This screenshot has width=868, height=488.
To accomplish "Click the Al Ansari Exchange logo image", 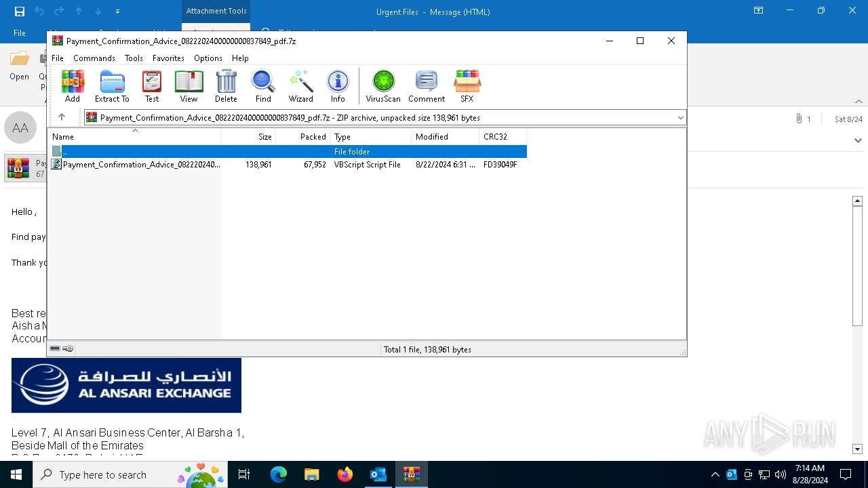I will click(x=126, y=385).
